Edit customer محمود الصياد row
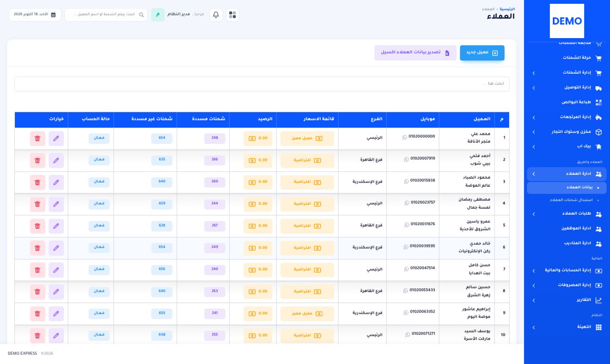The width and height of the screenshot is (610, 364). tap(56, 182)
